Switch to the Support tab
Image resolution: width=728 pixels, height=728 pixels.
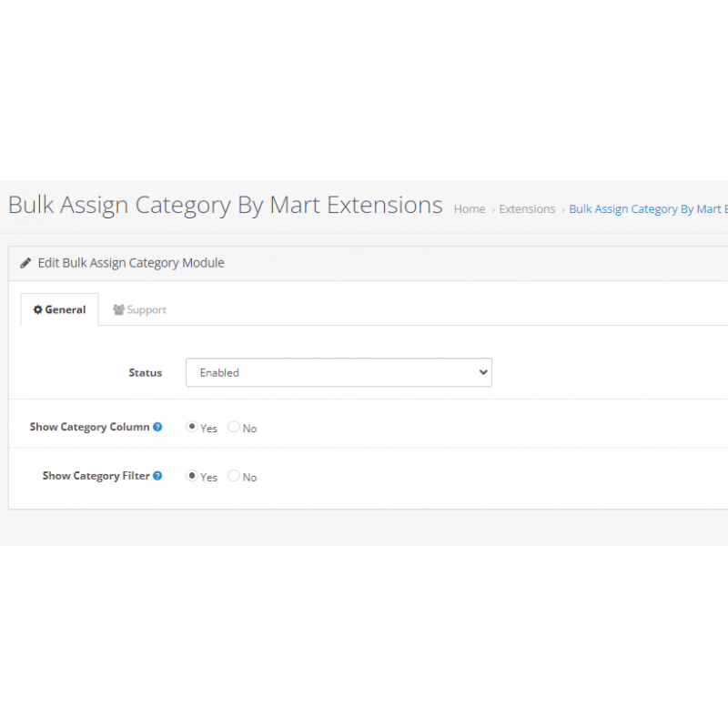[x=139, y=309]
